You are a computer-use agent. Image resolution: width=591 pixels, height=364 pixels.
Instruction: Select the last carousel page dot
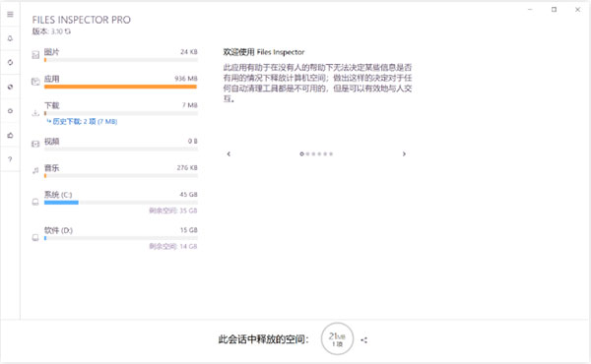[x=331, y=153]
